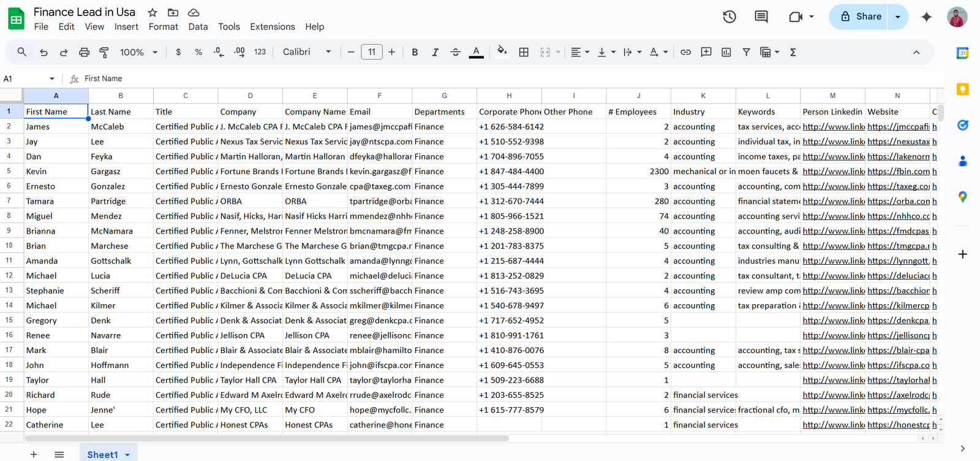This screenshot has width=980, height=461.
Task: Open the borders tool
Action: (x=524, y=52)
